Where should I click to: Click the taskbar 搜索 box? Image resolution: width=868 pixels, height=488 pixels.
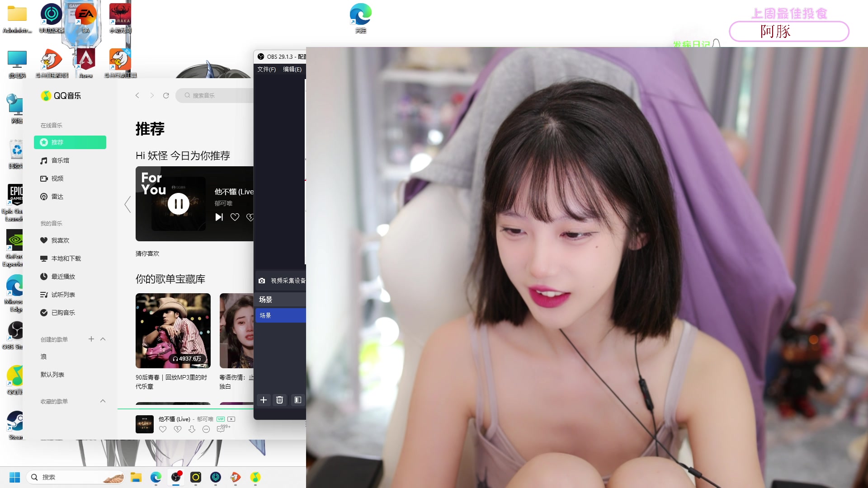(76, 477)
